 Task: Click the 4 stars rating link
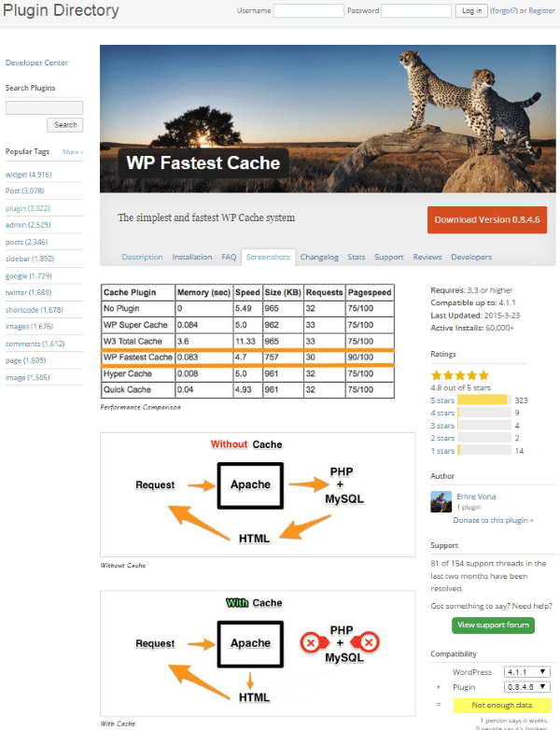(442, 413)
